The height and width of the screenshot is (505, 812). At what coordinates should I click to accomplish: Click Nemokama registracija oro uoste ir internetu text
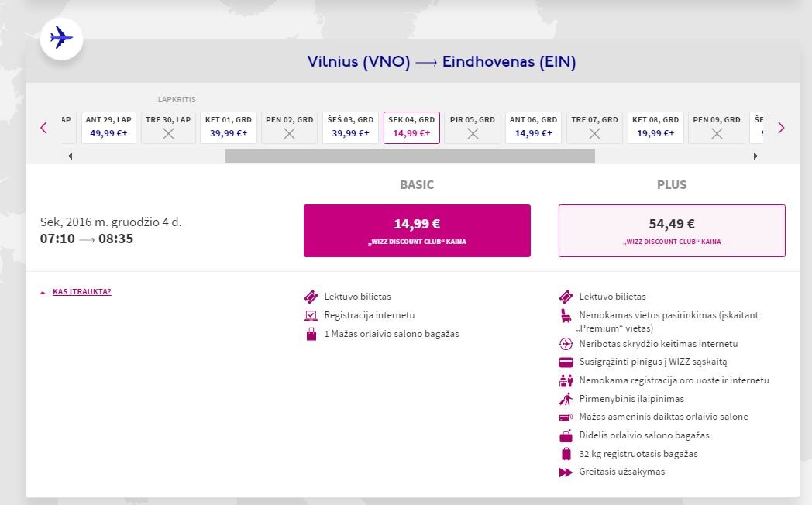pyautogui.click(x=674, y=380)
